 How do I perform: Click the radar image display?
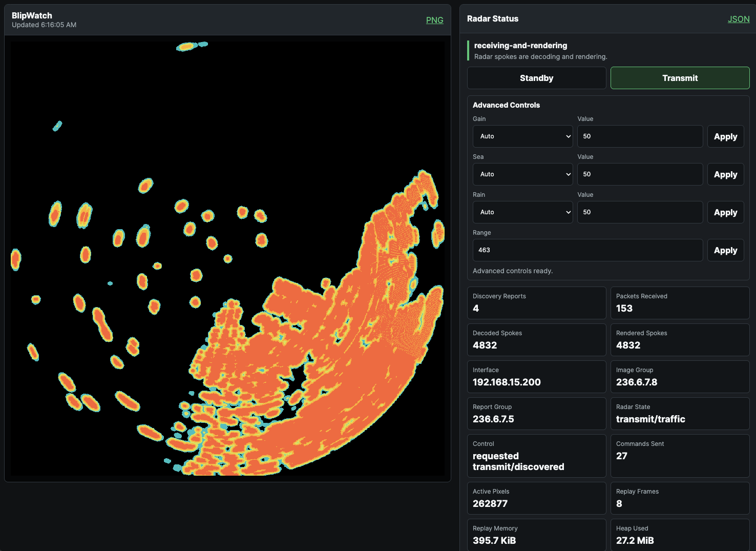click(x=227, y=258)
